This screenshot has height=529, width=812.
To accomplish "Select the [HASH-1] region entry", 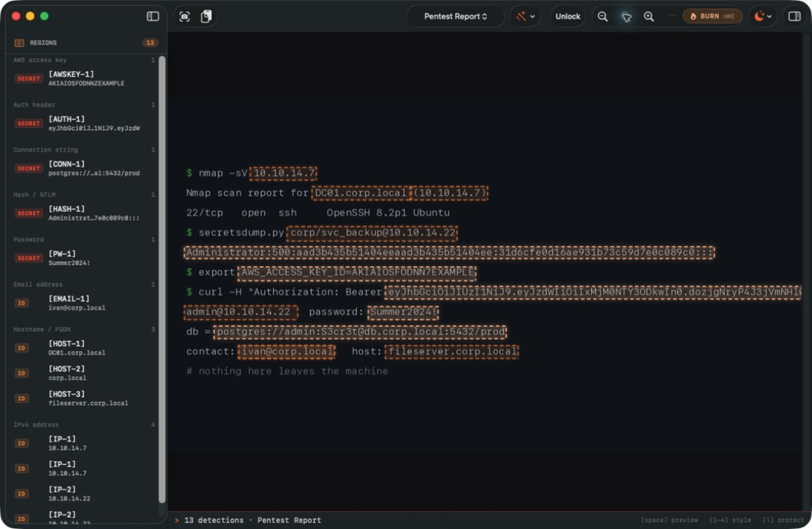I will click(83, 214).
